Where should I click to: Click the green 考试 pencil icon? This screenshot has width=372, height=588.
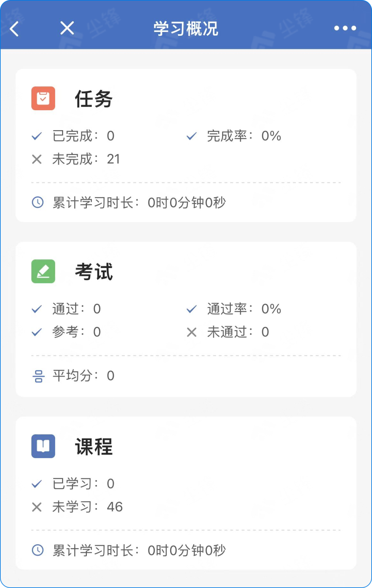(43, 271)
